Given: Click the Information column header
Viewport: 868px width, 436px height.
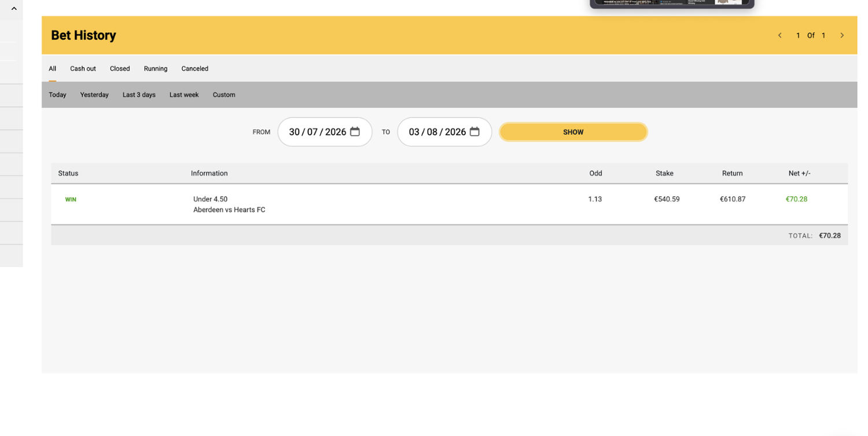Looking at the screenshot, I should (x=209, y=173).
